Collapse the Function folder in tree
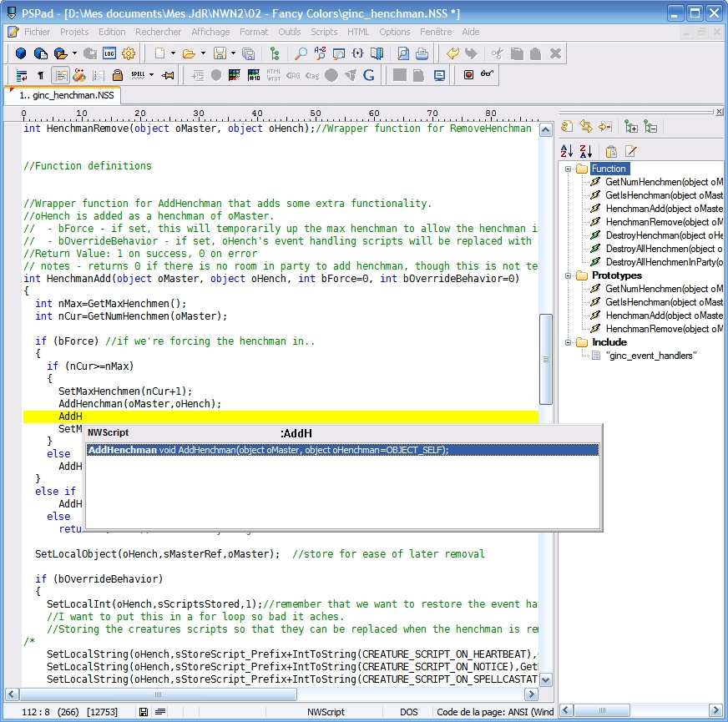 tap(569, 169)
